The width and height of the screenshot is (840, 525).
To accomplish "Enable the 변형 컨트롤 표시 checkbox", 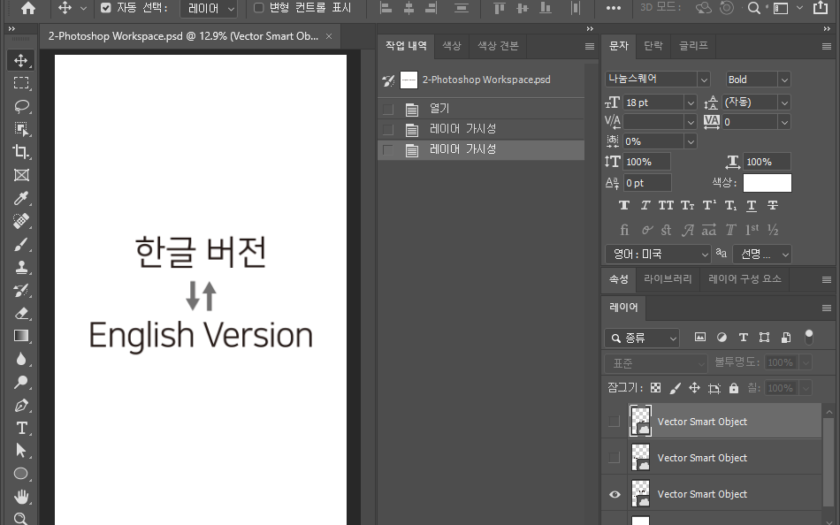I will click(x=259, y=8).
